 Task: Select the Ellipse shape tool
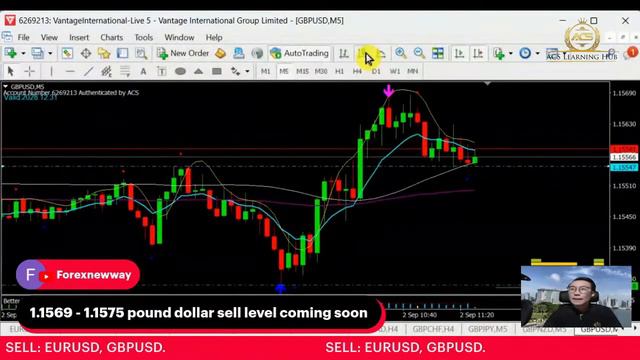coord(180,71)
